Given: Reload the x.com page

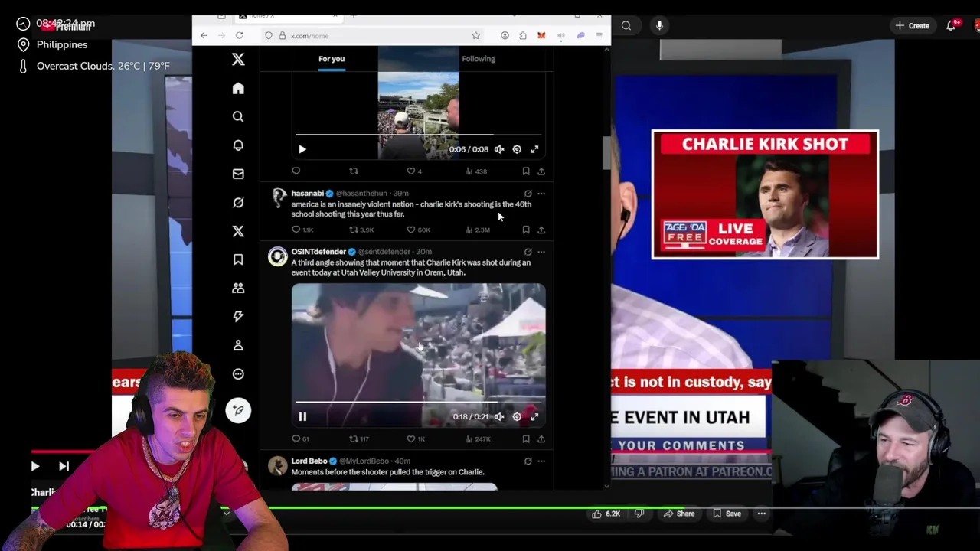Looking at the screenshot, I should click(240, 35).
